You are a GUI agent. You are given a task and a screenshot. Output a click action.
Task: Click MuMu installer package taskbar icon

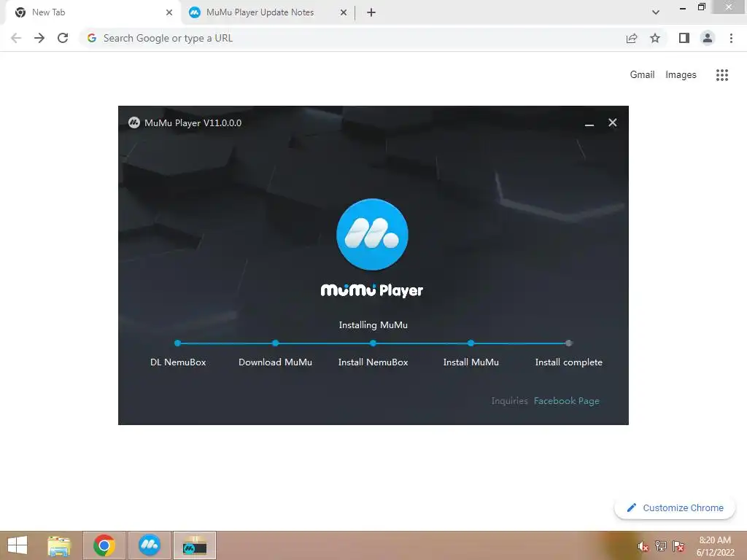point(195,545)
